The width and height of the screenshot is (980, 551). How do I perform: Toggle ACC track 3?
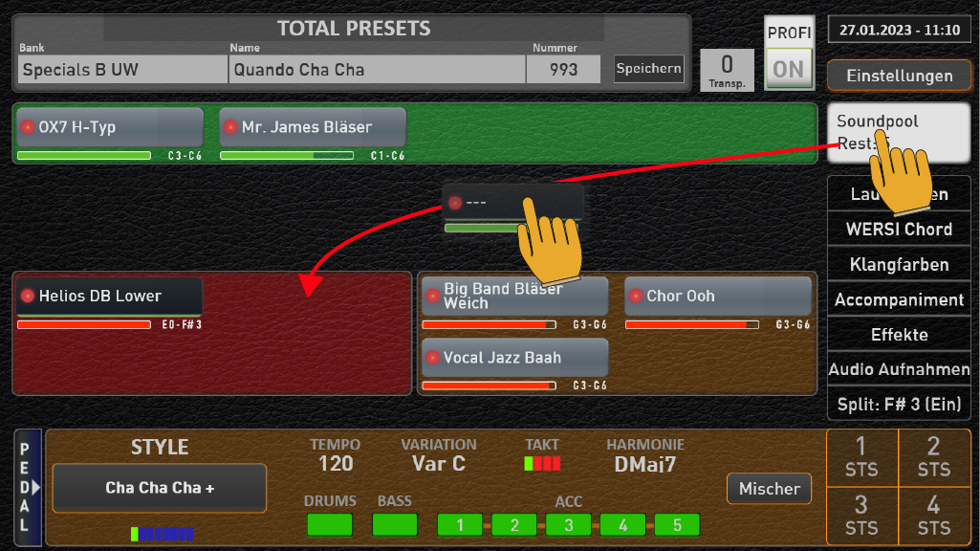[x=568, y=525]
